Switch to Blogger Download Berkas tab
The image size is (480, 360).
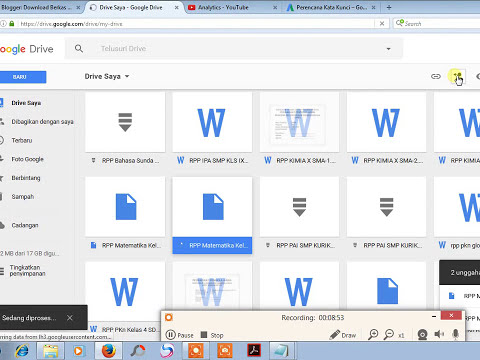[x=37, y=7]
